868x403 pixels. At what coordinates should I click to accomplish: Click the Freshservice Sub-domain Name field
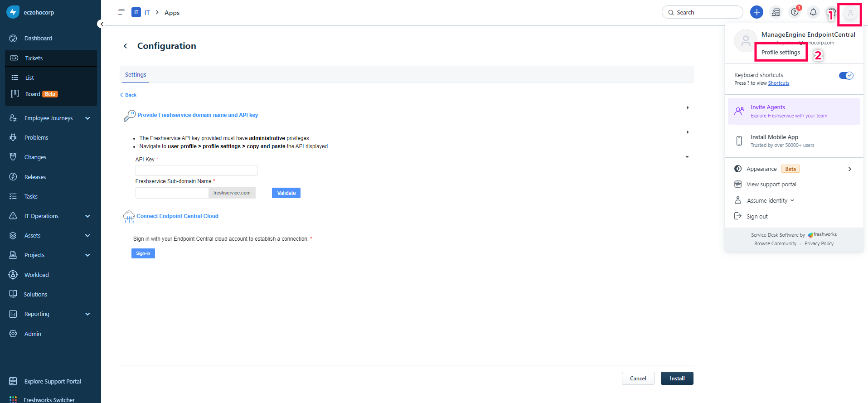[172, 193]
